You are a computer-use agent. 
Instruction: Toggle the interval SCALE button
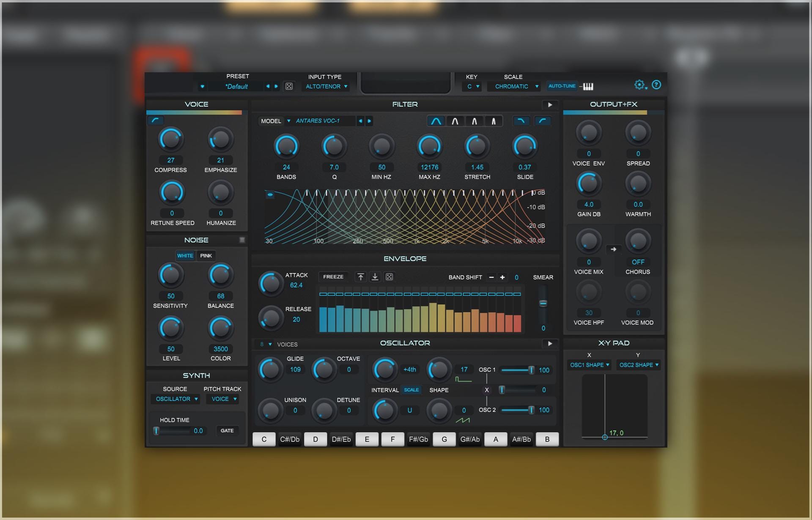pos(411,390)
